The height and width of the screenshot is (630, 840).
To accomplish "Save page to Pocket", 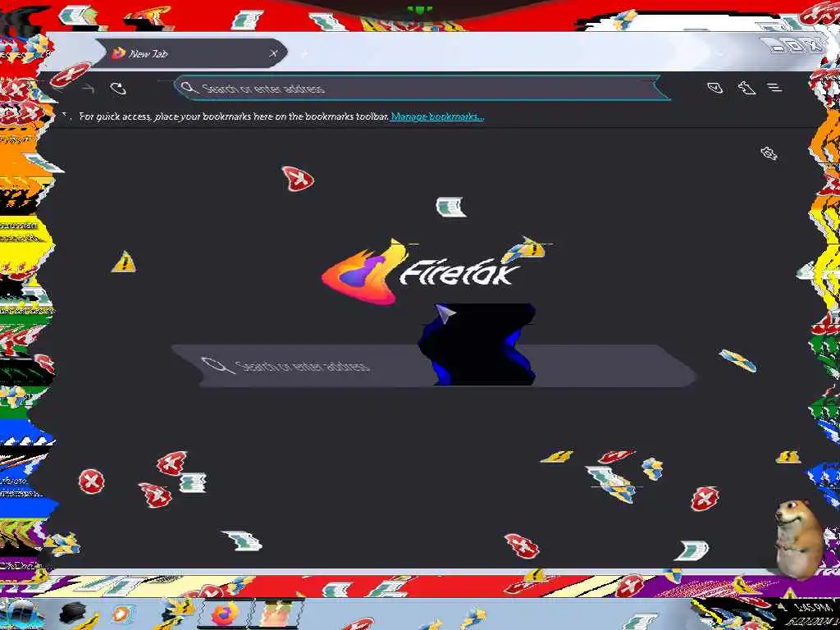I will [715, 88].
